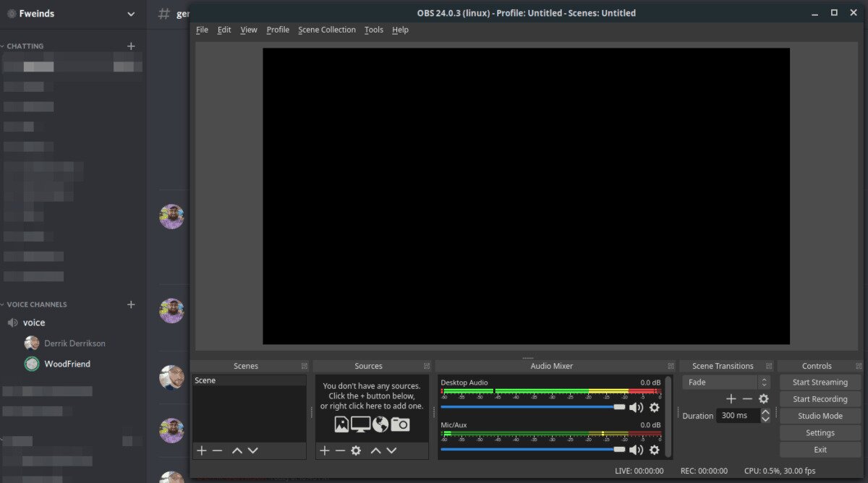
Task: Click the plus icon in the Sources panel
Action: tap(324, 450)
